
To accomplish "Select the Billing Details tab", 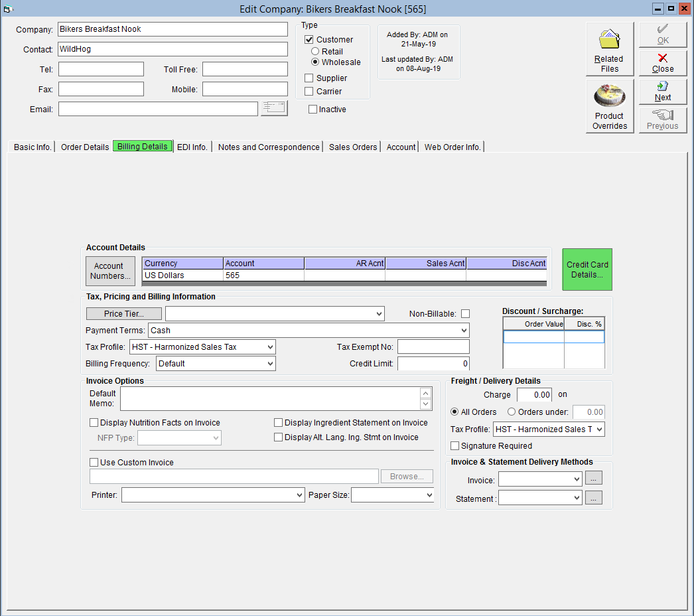I will pos(143,146).
